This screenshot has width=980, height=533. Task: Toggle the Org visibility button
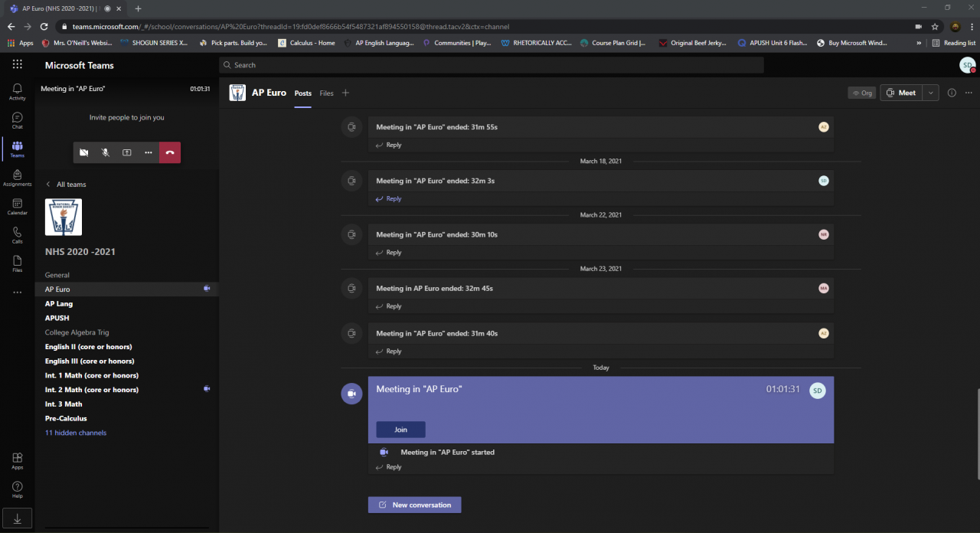point(861,93)
